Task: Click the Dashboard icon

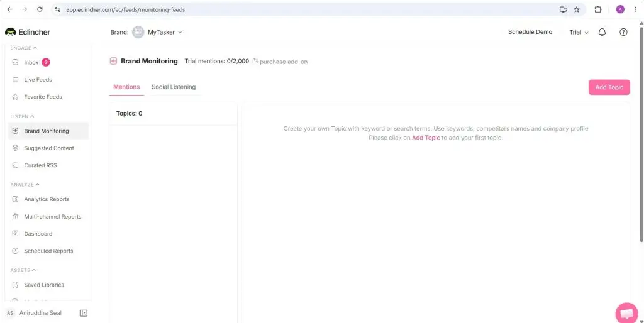Action: (x=15, y=234)
